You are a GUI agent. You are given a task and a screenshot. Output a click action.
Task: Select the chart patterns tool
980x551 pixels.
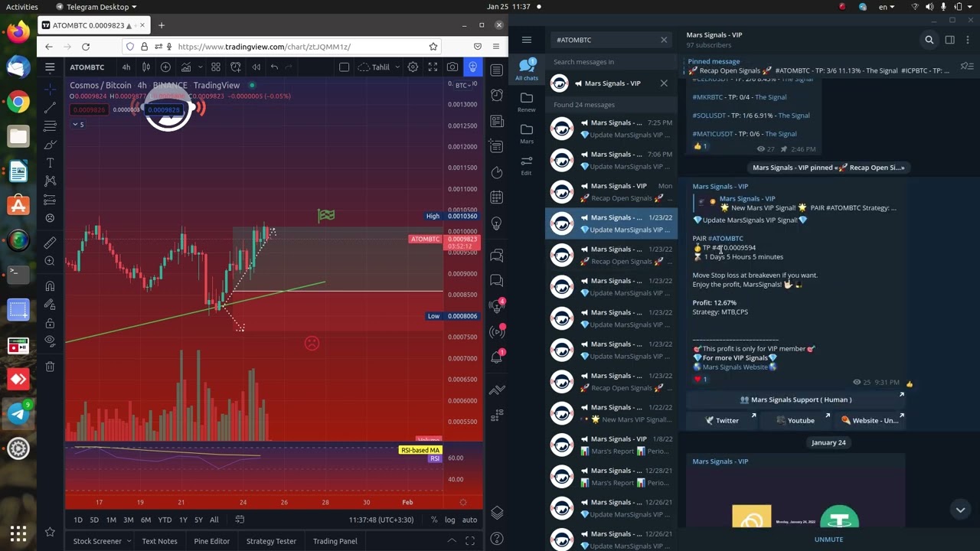[50, 181]
